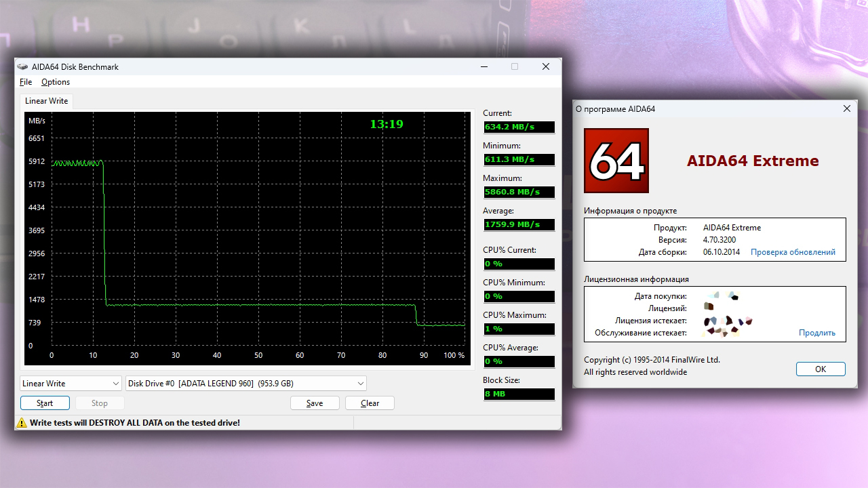This screenshot has height=488, width=868.
Task: Click the 'AIDA64 Extreme' heading in the About dialog
Action: 753,161
